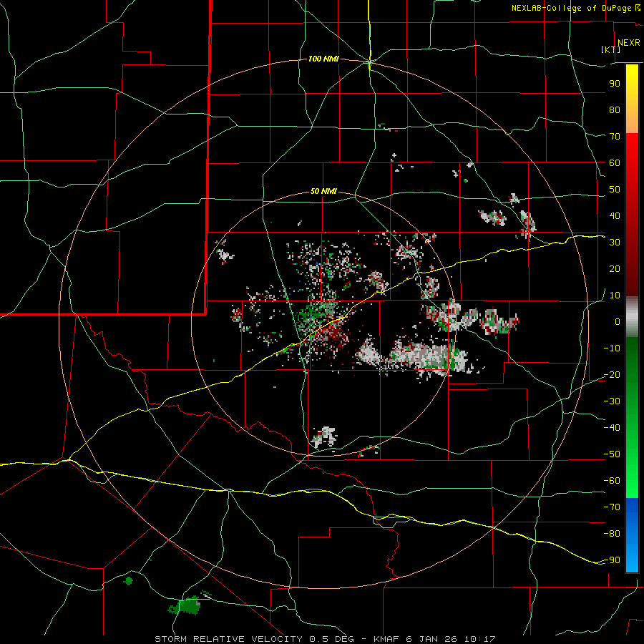Click the positive 30 scale value
Image resolution: width=644 pixels, height=644 pixels.
tap(615, 243)
